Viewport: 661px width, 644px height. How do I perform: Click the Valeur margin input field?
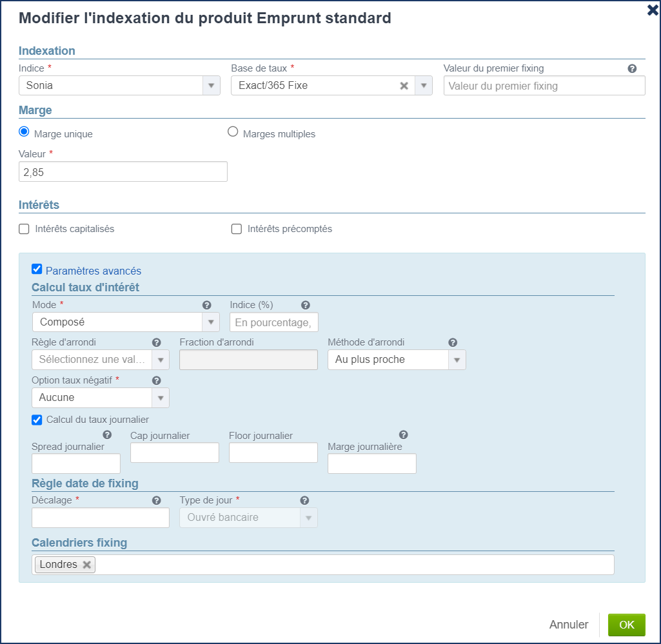123,171
